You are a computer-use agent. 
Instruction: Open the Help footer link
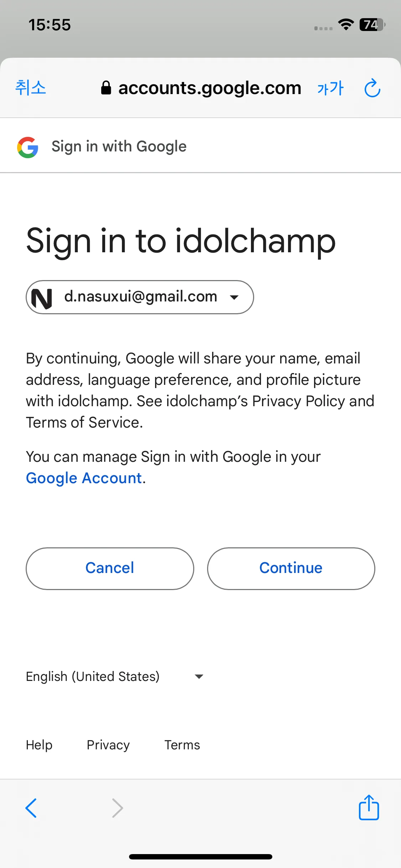[x=39, y=745]
